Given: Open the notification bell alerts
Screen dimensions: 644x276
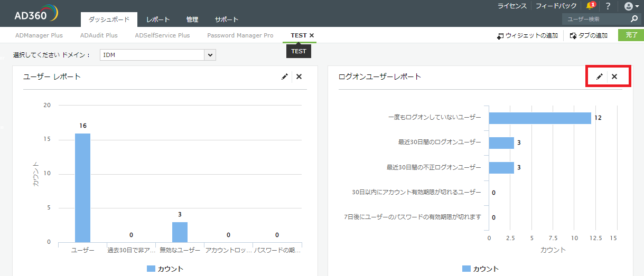Looking at the screenshot, I should coord(591,6).
